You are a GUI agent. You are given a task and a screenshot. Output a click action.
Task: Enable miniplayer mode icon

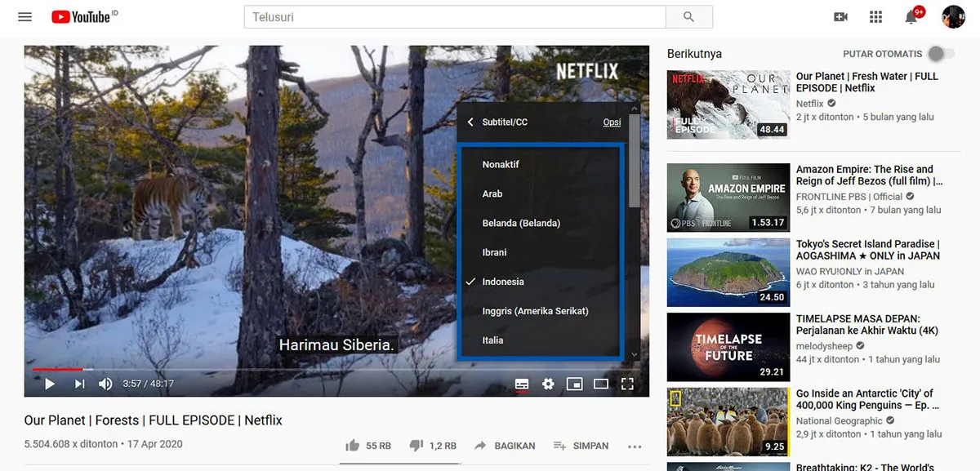coord(574,383)
